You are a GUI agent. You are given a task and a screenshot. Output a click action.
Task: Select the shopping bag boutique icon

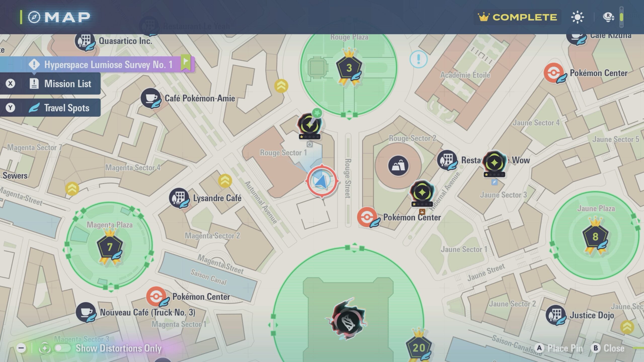coord(398,166)
